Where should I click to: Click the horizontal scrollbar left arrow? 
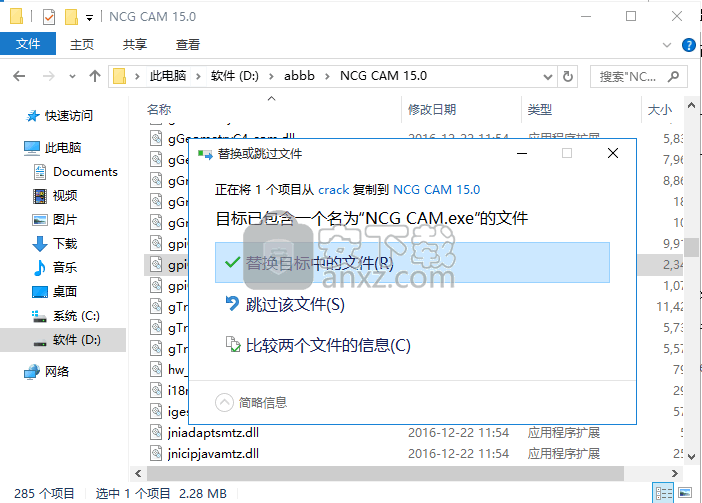tap(138, 473)
